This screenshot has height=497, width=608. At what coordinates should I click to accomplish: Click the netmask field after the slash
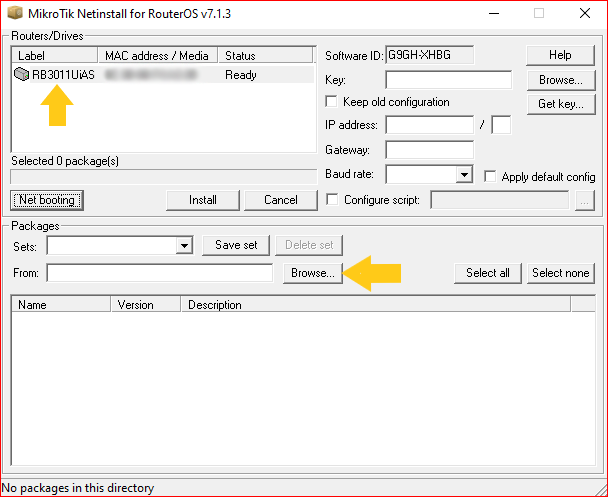[x=501, y=125]
